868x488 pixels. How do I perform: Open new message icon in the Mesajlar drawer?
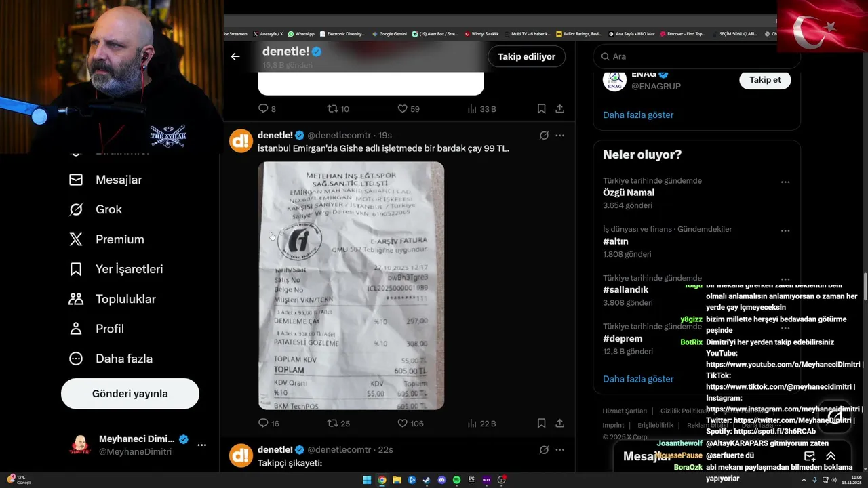tap(809, 456)
